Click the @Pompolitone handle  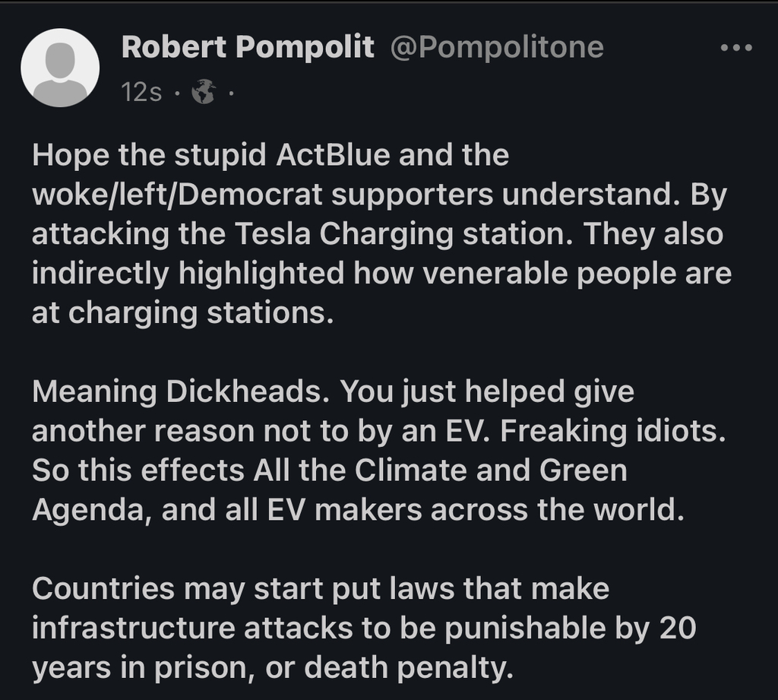[x=496, y=48]
